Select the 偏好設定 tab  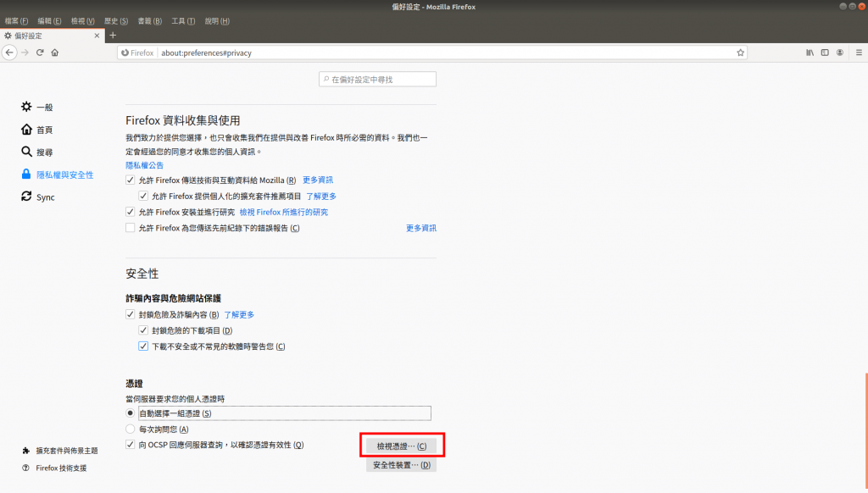(52, 36)
